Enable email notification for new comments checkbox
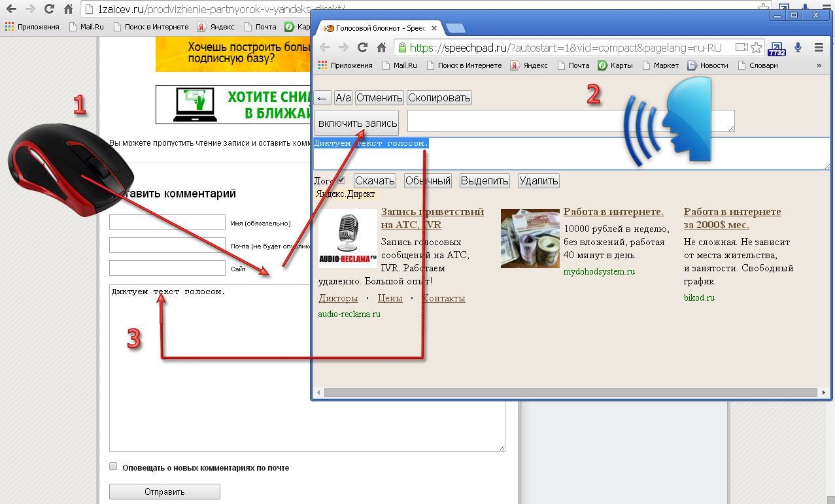This screenshot has height=504, width=835. point(113,467)
